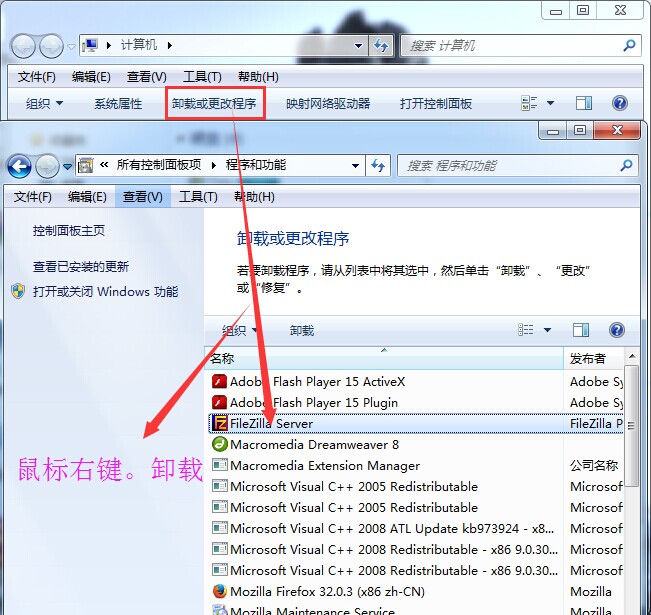Click forward arrow in Programs and Features window
The image size is (651, 615).
coord(47,166)
